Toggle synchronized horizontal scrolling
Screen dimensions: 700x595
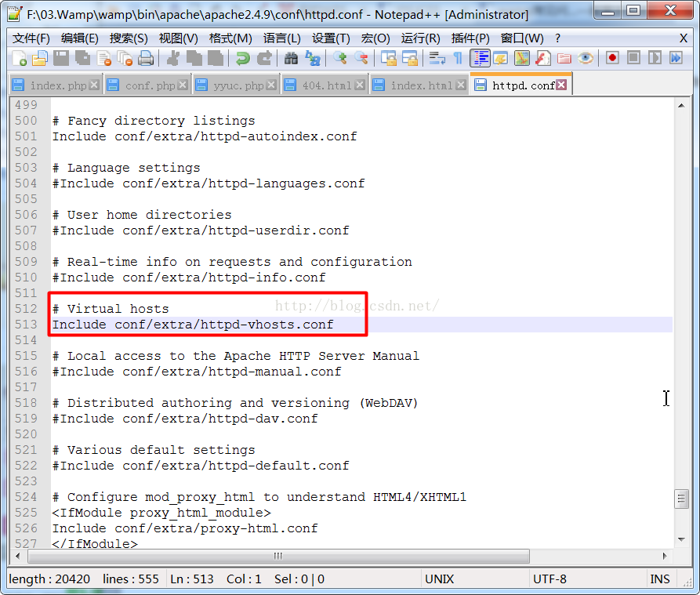click(410, 59)
